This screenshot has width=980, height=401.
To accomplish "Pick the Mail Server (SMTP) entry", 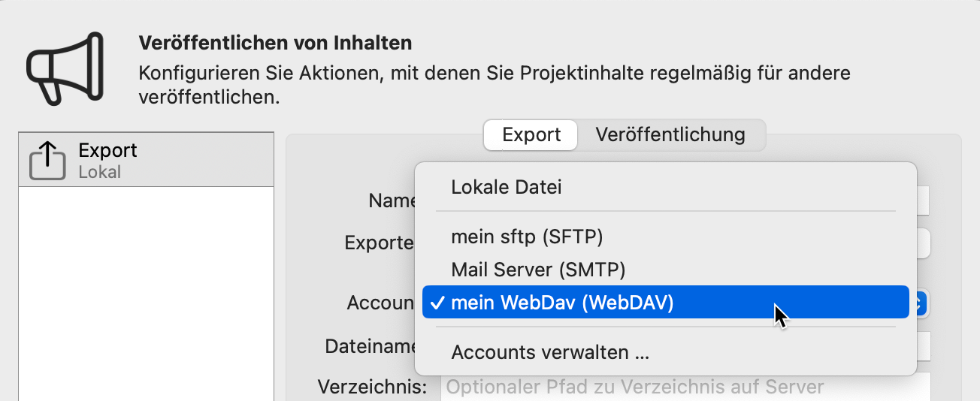I will click(x=538, y=270).
